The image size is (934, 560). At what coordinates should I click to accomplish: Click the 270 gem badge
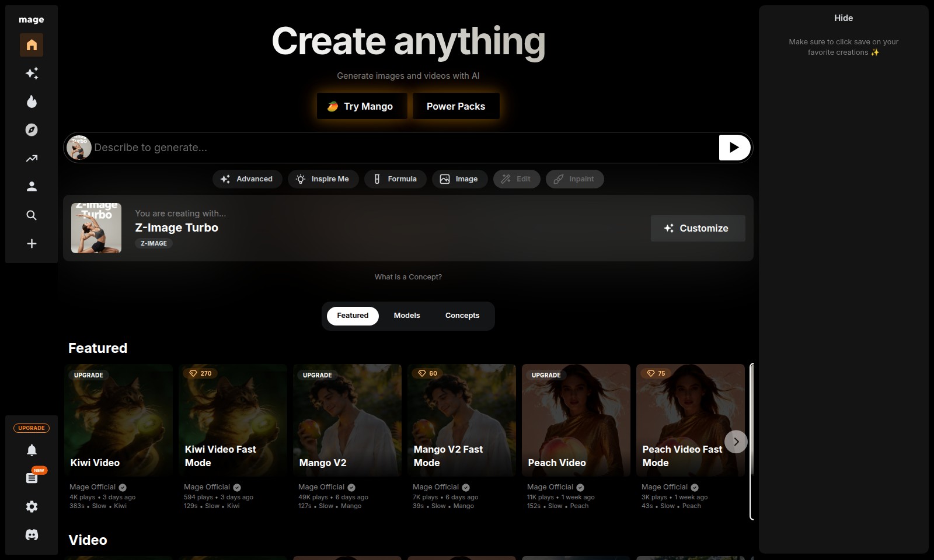click(x=201, y=373)
